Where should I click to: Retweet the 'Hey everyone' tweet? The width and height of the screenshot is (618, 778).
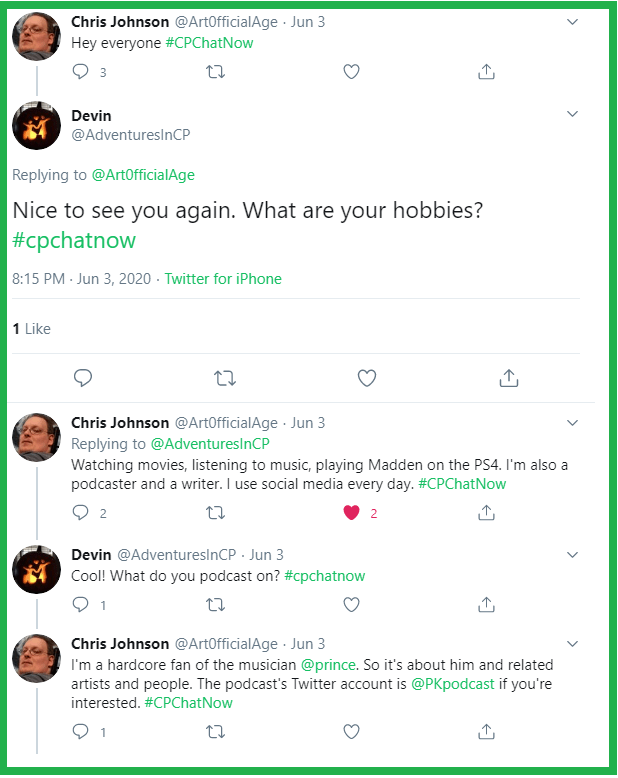click(x=215, y=72)
